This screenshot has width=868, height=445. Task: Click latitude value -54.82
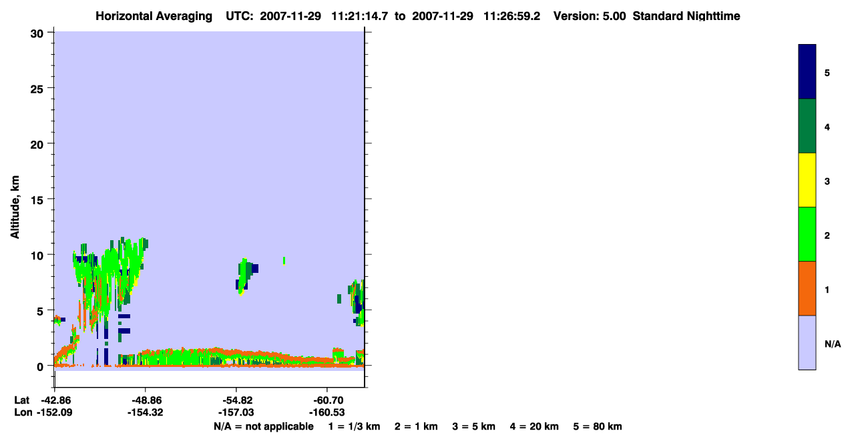(236, 400)
